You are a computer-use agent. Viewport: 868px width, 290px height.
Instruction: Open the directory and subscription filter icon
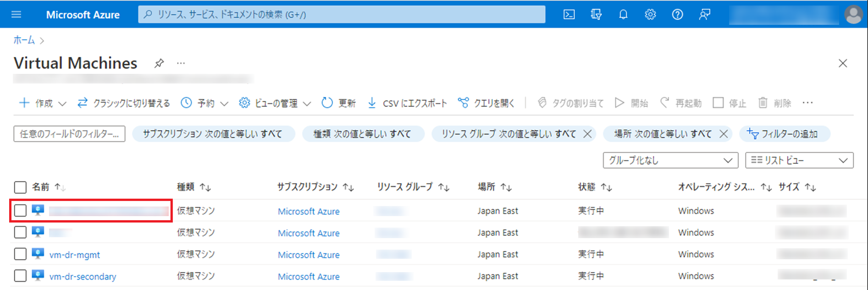point(596,15)
